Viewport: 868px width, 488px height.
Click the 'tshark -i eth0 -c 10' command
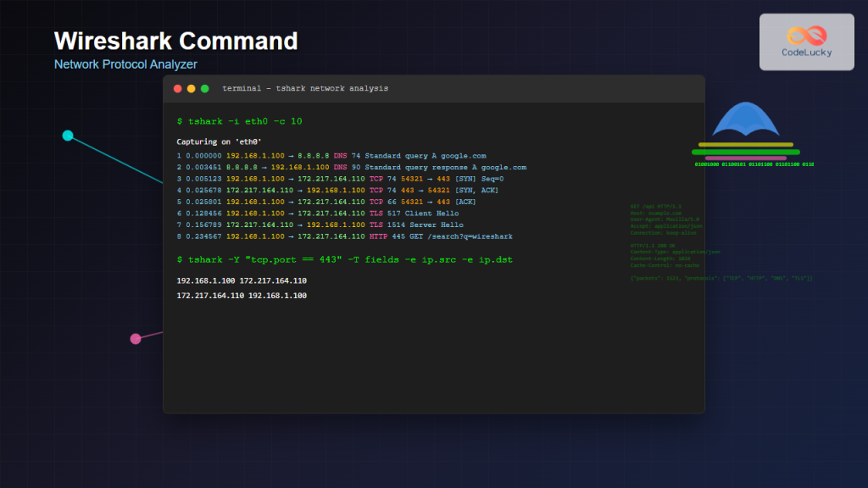click(x=239, y=122)
